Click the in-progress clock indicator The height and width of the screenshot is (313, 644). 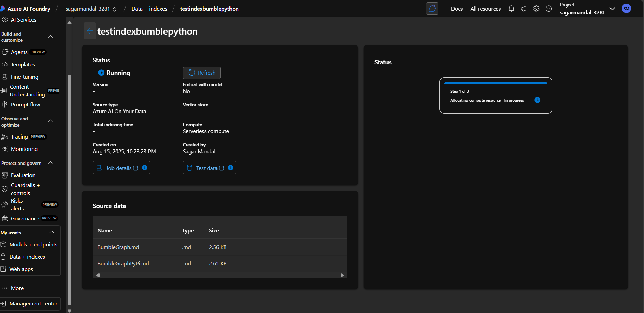537,100
